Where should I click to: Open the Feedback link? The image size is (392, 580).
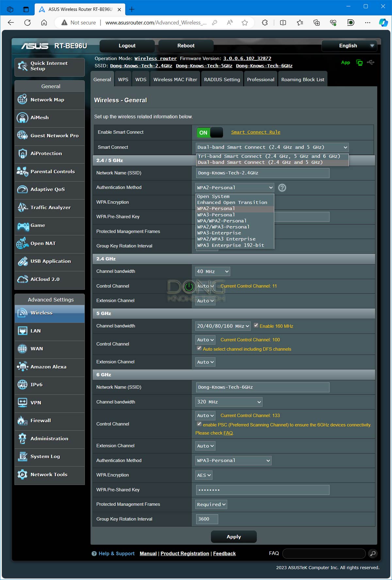(x=224, y=554)
